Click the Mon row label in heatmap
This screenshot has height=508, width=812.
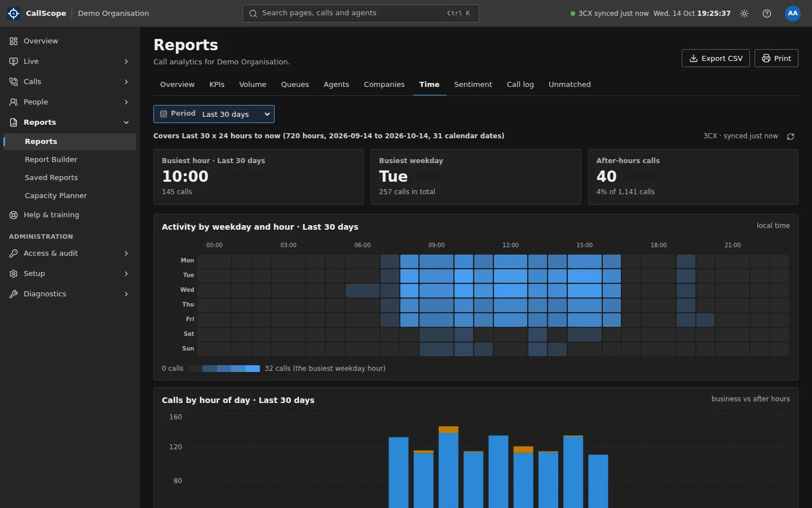(x=187, y=261)
